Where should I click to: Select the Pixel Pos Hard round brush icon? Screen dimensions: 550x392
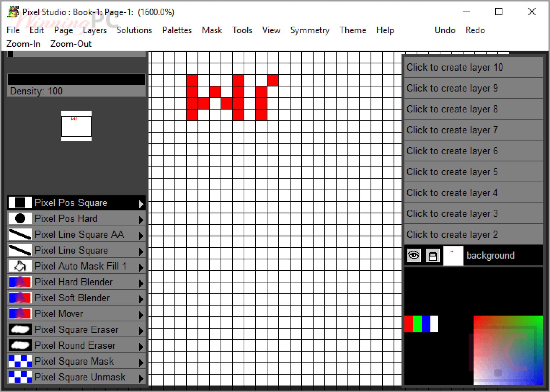pos(20,219)
